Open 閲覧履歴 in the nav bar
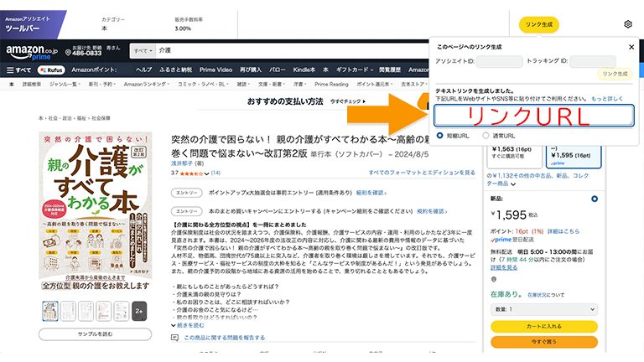644x362 pixels. coord(390,70)
